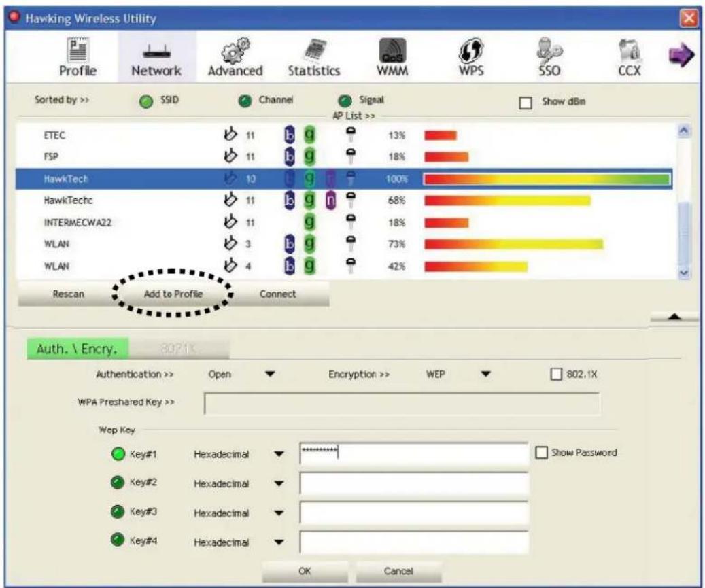Open the SSO keys icon
705x588 pixels.
point(549,50)
